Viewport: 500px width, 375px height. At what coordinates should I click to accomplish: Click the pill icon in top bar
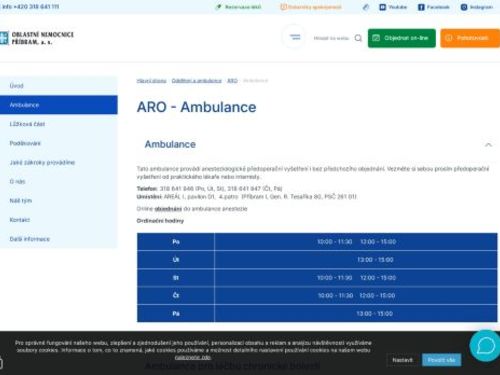(366, 7)
